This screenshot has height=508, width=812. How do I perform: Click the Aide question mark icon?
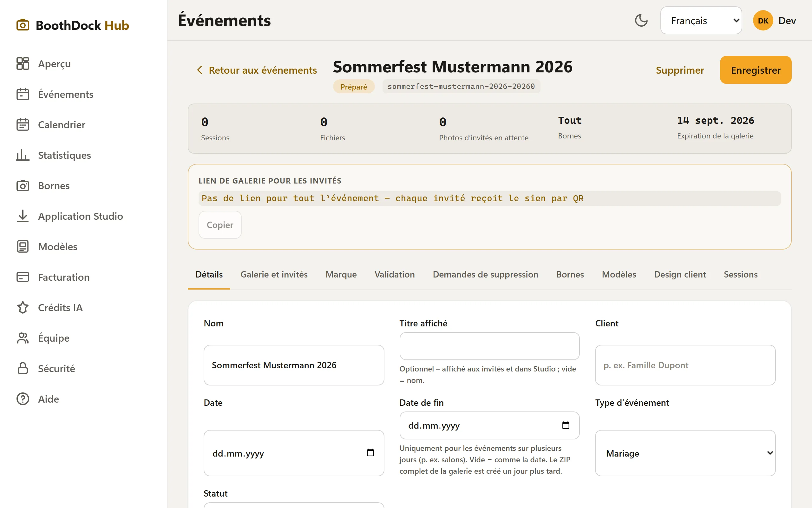pos(23,399)
